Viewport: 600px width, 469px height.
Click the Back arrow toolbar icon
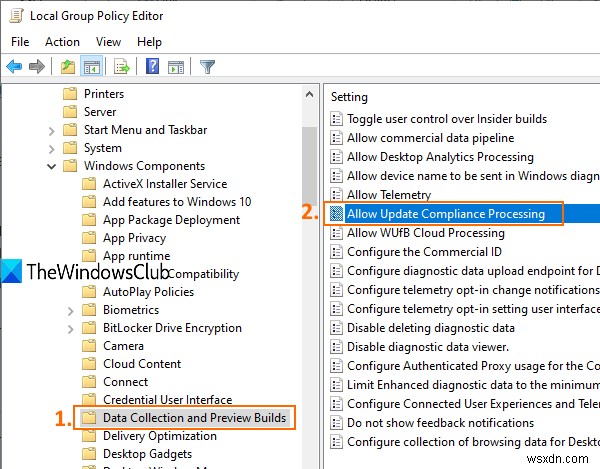point(14,67)
